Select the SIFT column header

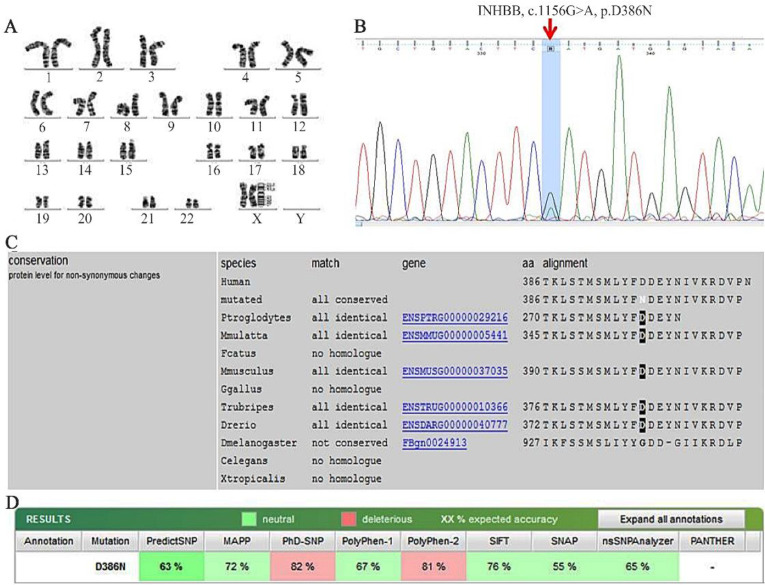[499, 541]
